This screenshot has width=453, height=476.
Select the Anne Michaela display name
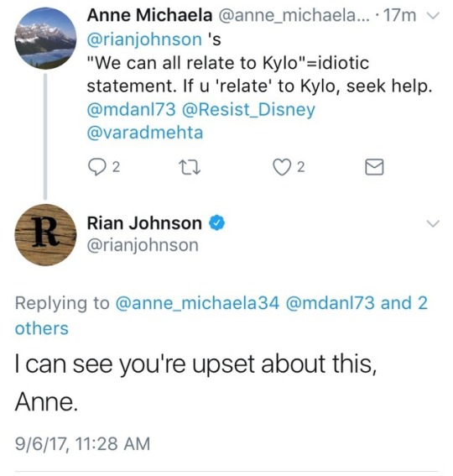coord(149,15)
